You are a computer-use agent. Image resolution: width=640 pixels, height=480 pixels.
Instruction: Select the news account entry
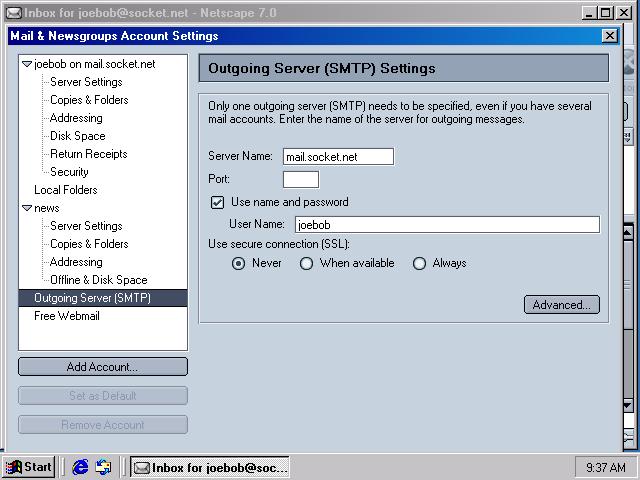(x=47, y=208)
